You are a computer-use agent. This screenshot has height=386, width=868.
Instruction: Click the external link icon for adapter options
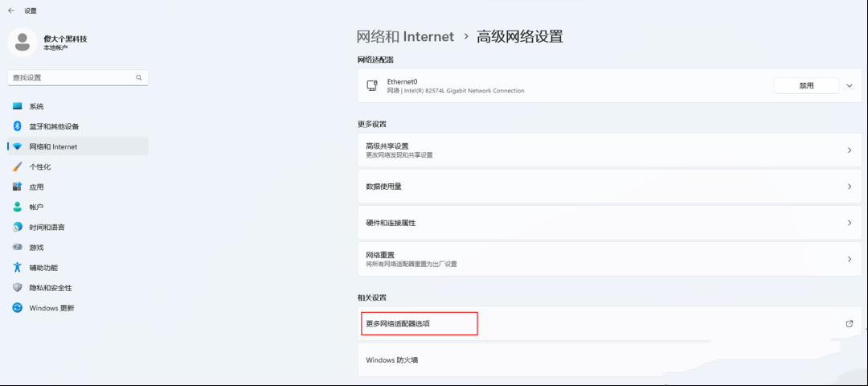click(850, 323)
